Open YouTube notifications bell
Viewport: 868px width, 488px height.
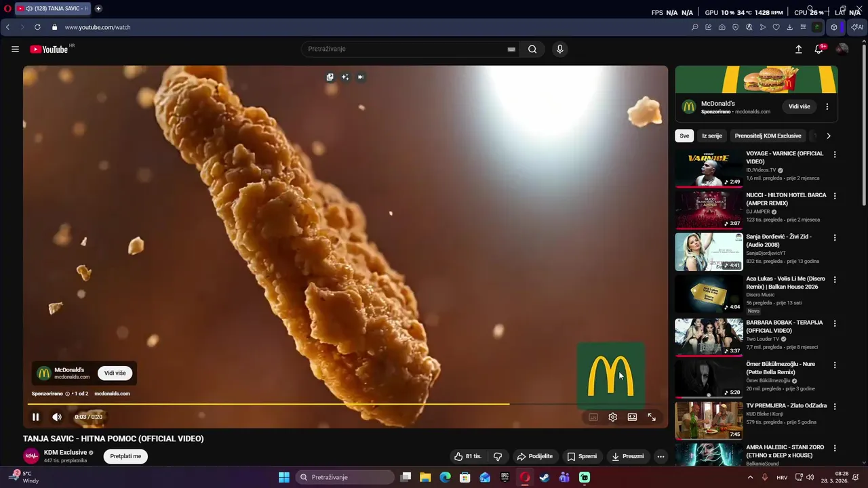[x=819, y=49]
